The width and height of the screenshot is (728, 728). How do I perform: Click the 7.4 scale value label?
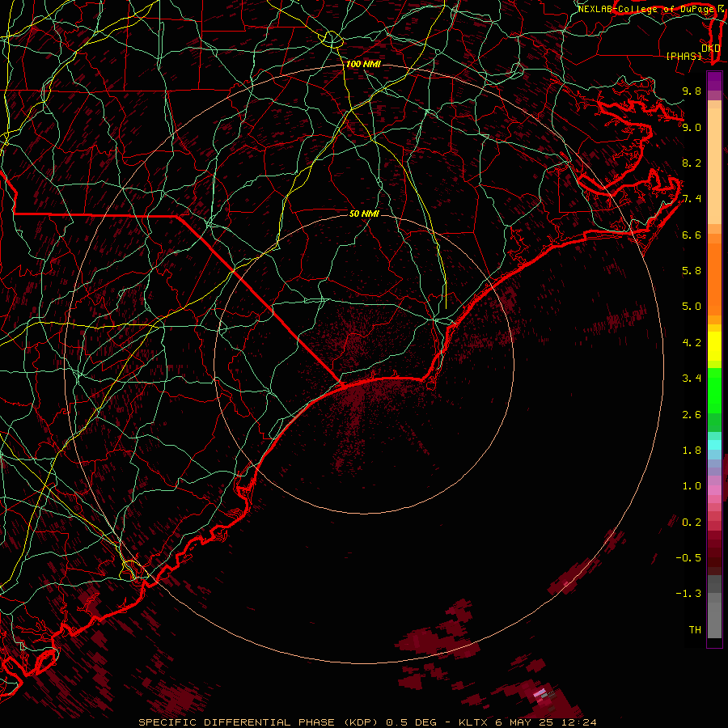click(692, 199)
